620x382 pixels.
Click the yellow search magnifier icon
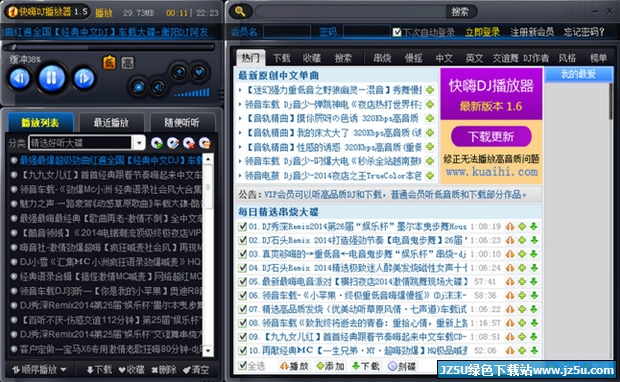click(240, 12)
